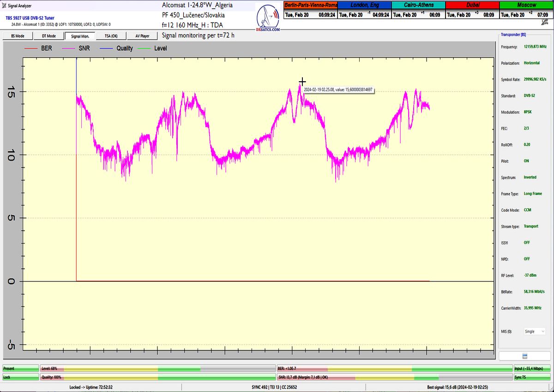Click the small panel button below MIS dropdown
The width and height of the screenshot is (554, 392).
click(x=524, y=356)
